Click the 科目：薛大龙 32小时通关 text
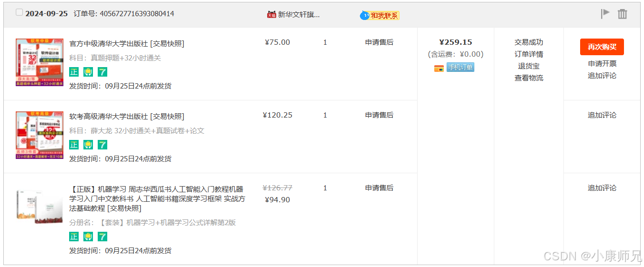The image size is (644, 267). [x=137, y=131]
